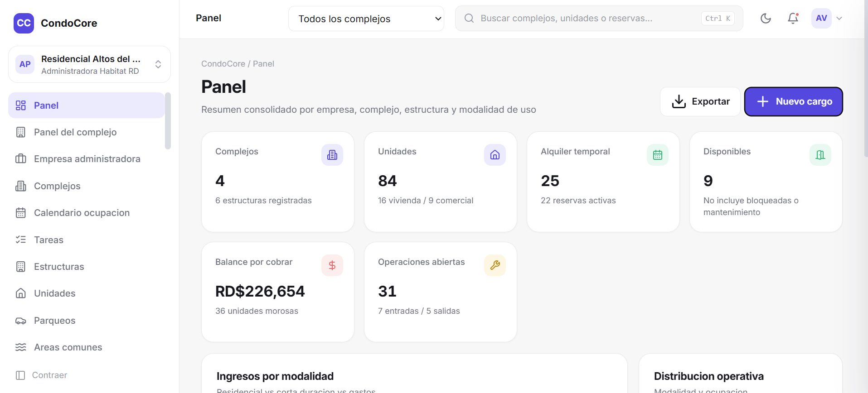Click the Exportar button
The image size is (868, 393).
tap(700, 101)
